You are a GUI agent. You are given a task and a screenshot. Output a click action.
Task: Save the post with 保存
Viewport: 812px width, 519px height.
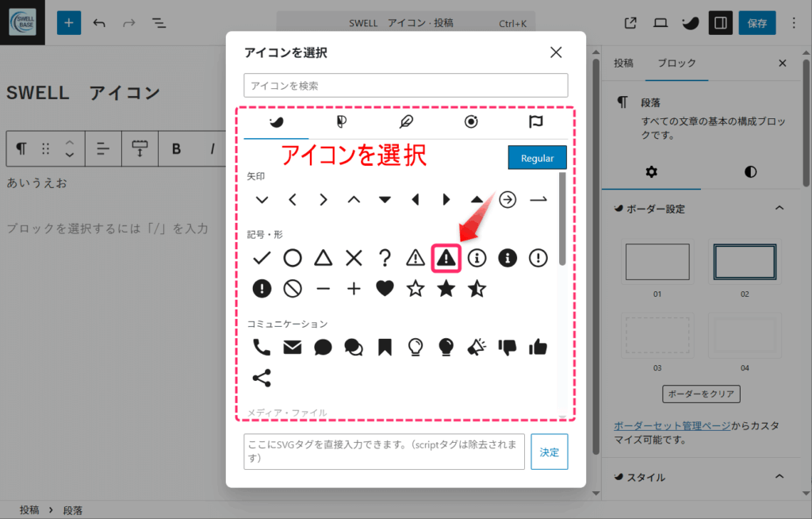(757, 23)
